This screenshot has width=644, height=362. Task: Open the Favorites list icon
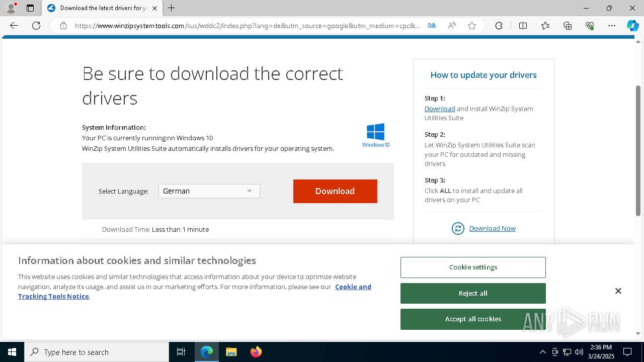(x=545, y=26)
